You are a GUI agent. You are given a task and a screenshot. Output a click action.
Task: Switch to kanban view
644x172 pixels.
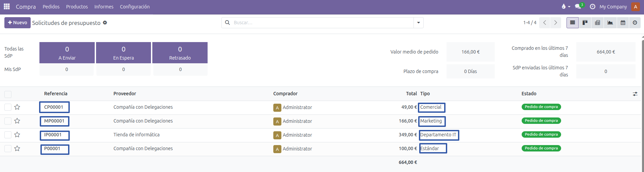585,23
